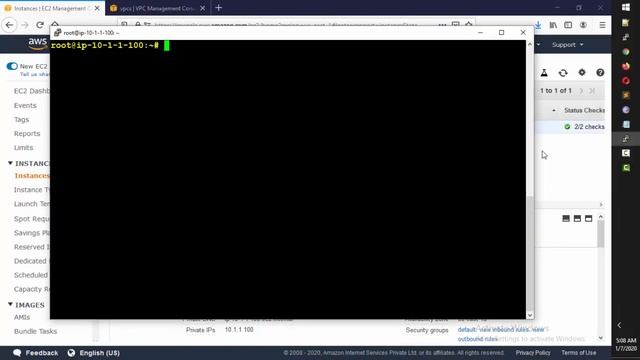The image size is (640, 360).
Task: Open EC2 Dashboard in the sidebar
Action: [31, 91]
